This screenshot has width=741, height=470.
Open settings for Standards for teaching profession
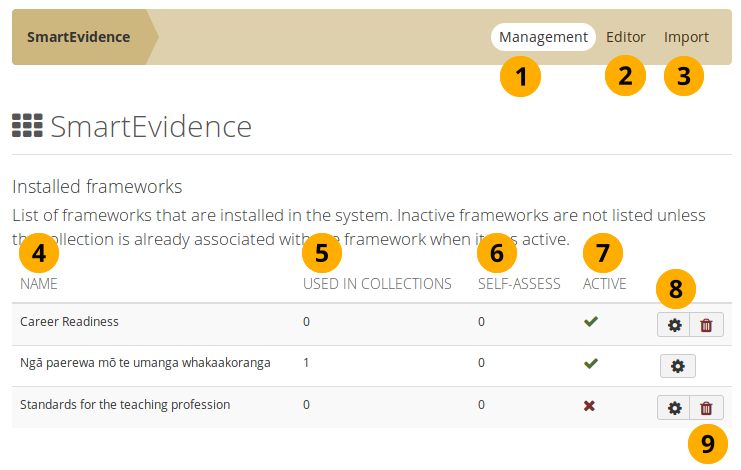point(674,407)
